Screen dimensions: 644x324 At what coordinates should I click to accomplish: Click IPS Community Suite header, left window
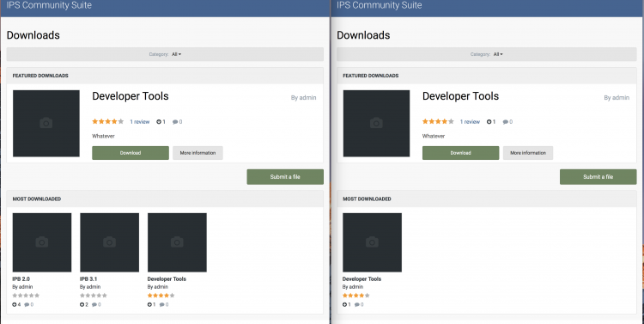tap(49, 5)
